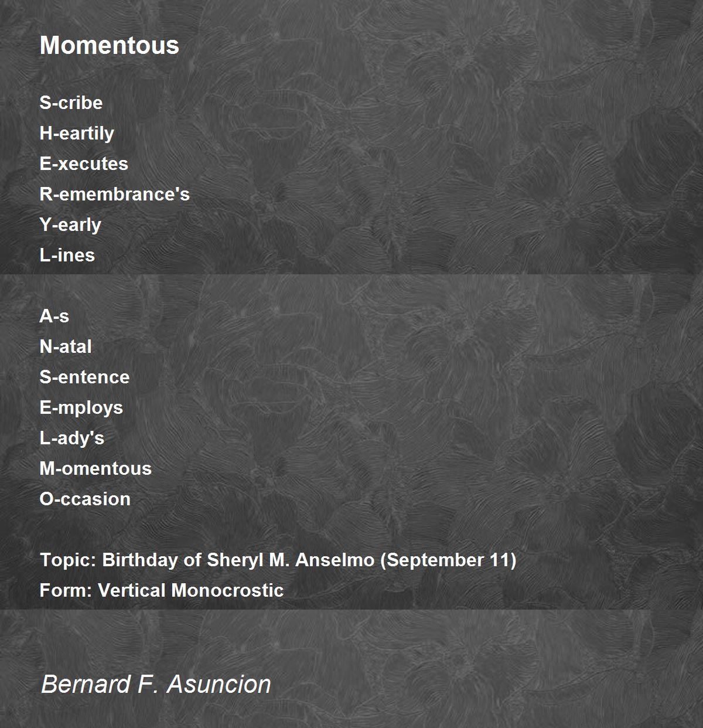Click the Form: Vertical Monocrostic line

[162, 590]
